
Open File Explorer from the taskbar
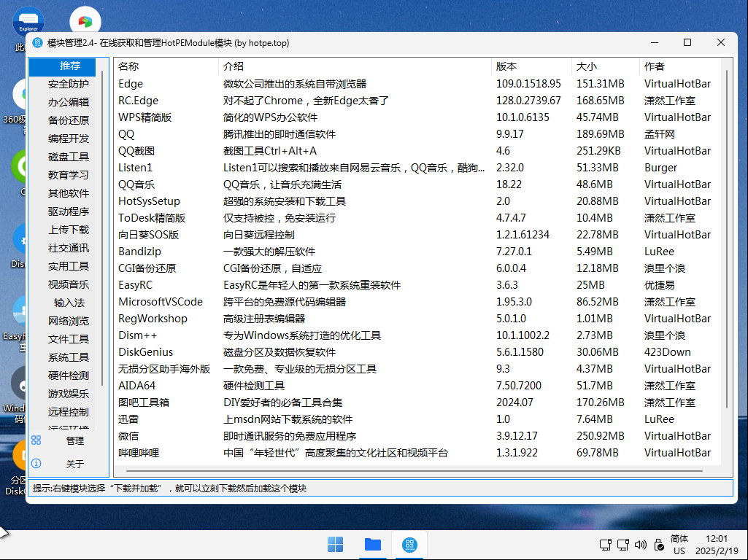pos(373,544)
